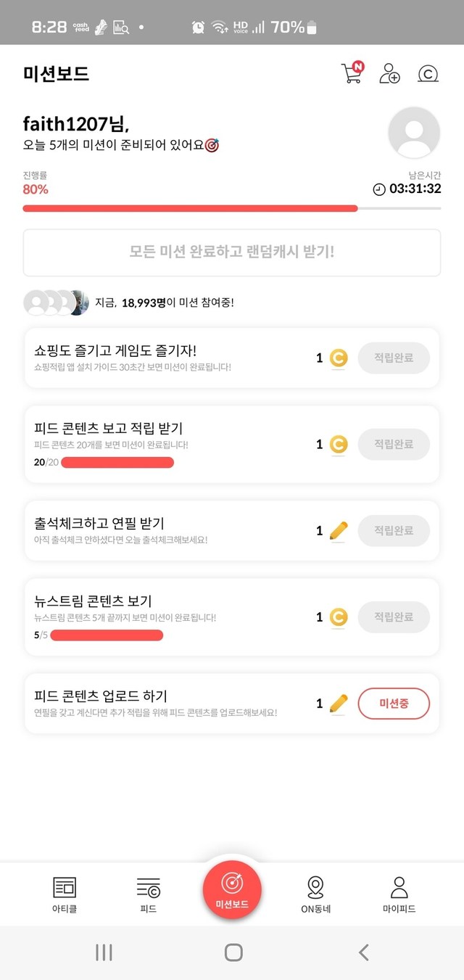
Task: Open the cash coin icon in header
Action: tap(428, 74)
